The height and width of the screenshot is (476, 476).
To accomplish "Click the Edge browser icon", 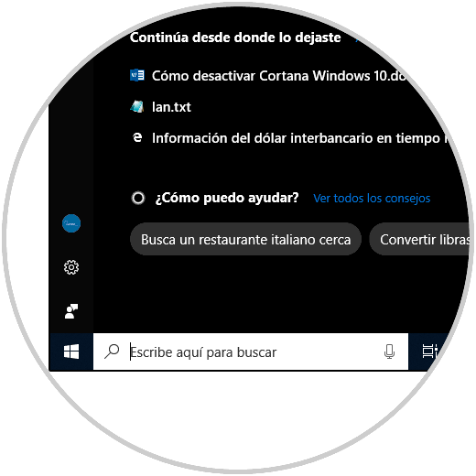I will click(137, 137).
